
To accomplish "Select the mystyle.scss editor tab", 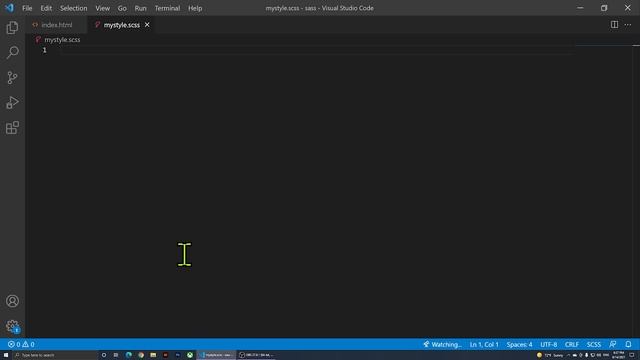I will coord(122,25).
